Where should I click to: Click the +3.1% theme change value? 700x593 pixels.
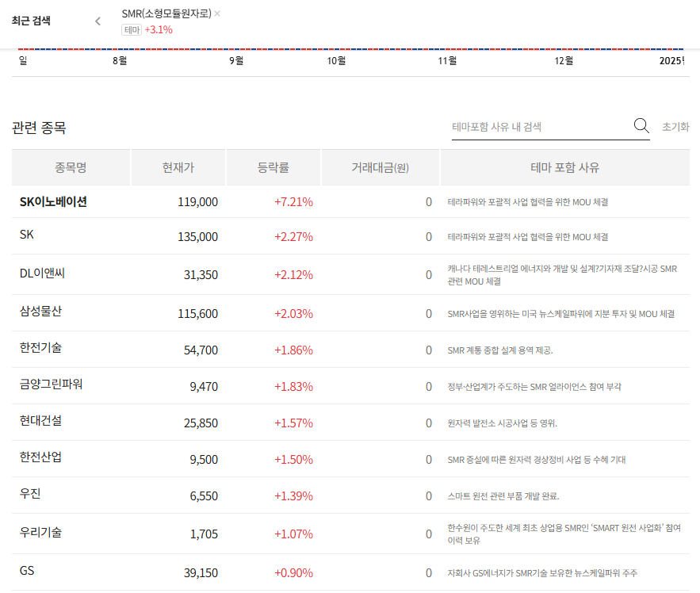[x=159, y=30]
